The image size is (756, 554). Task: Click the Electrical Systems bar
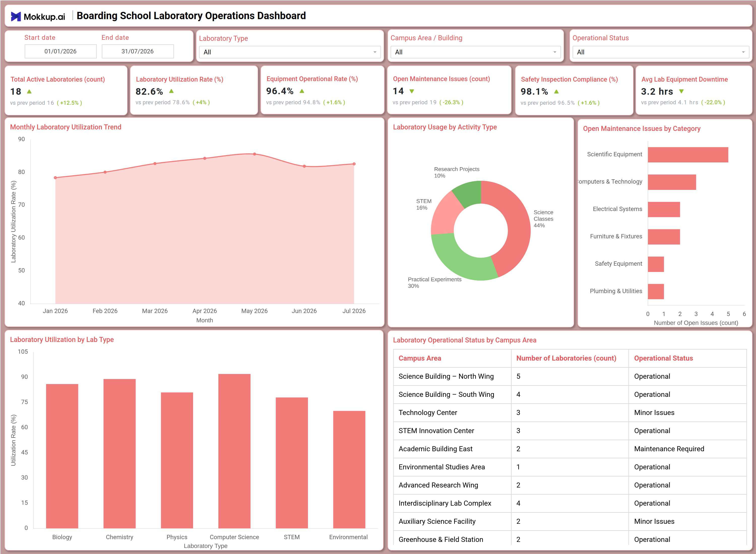(664, 209)
